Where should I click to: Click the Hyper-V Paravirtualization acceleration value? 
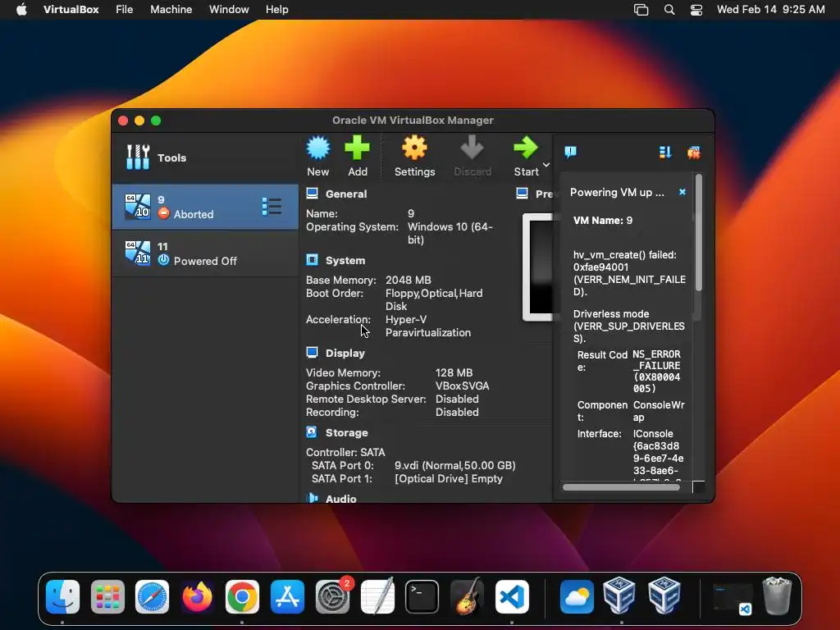point(427,326)
